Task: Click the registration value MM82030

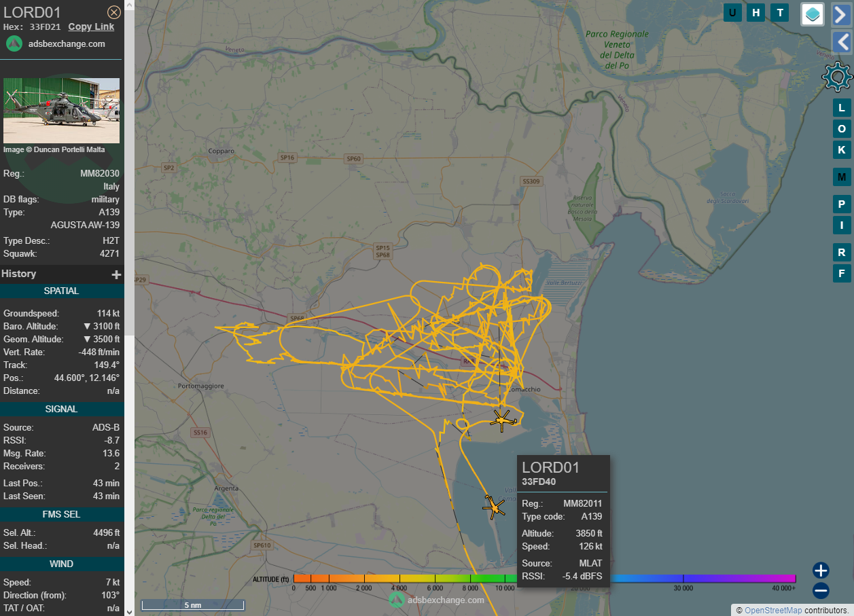Action: (100, 174)
